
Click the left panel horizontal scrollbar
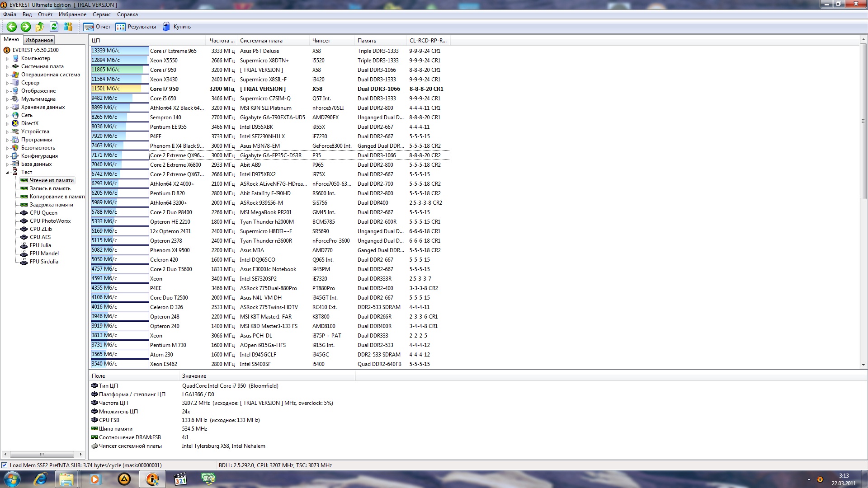42,454
